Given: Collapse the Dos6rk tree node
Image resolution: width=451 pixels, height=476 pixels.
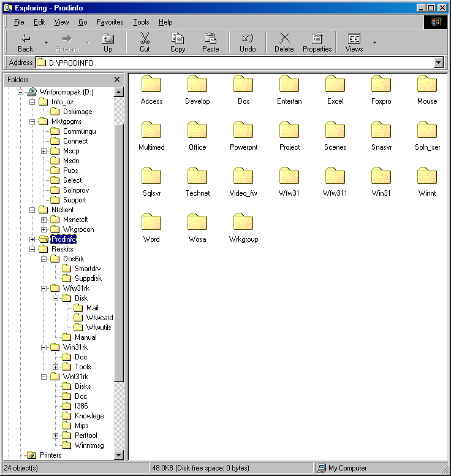Looking at the screenshot, I should [44, 259].
